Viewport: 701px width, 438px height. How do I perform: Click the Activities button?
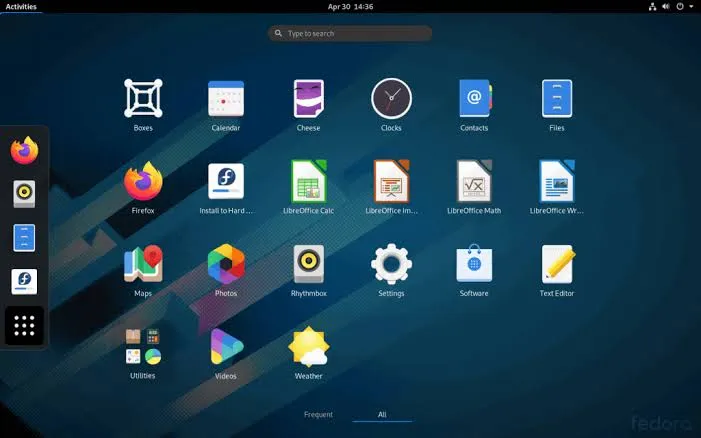point(21,6)
